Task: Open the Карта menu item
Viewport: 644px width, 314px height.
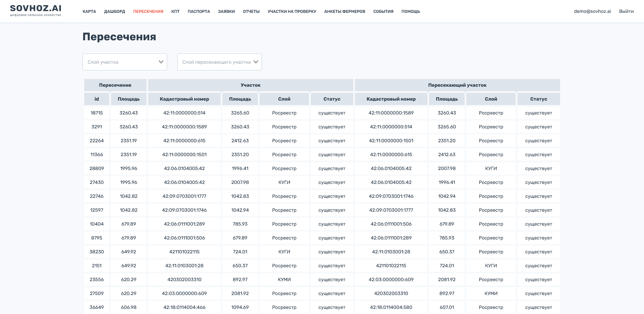Action: (x=89, y=12)
